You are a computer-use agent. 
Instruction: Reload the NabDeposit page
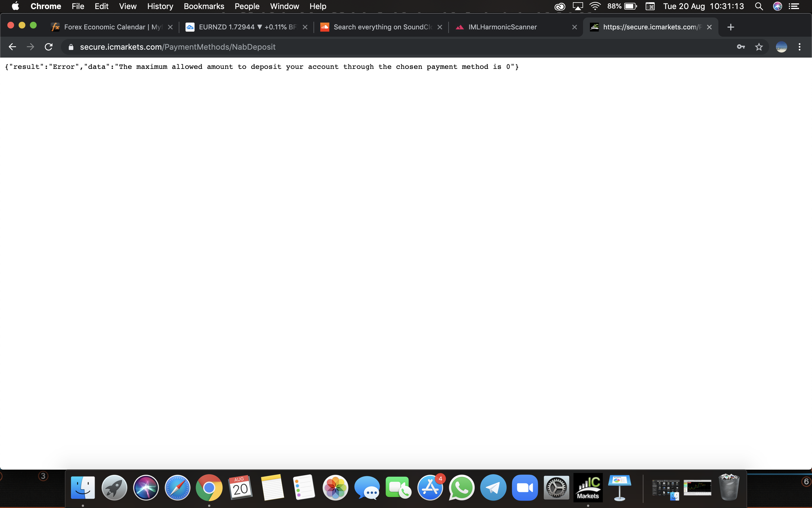coord(49,47)
